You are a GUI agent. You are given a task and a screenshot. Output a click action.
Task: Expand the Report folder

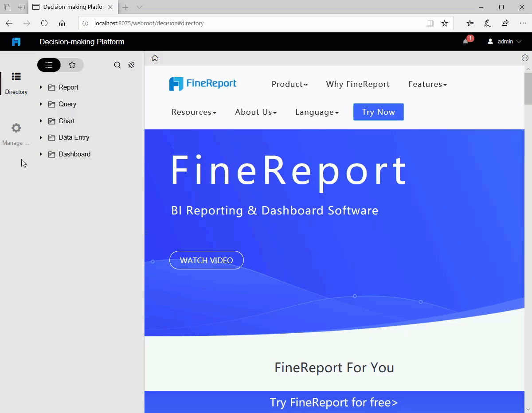(40, 87)
